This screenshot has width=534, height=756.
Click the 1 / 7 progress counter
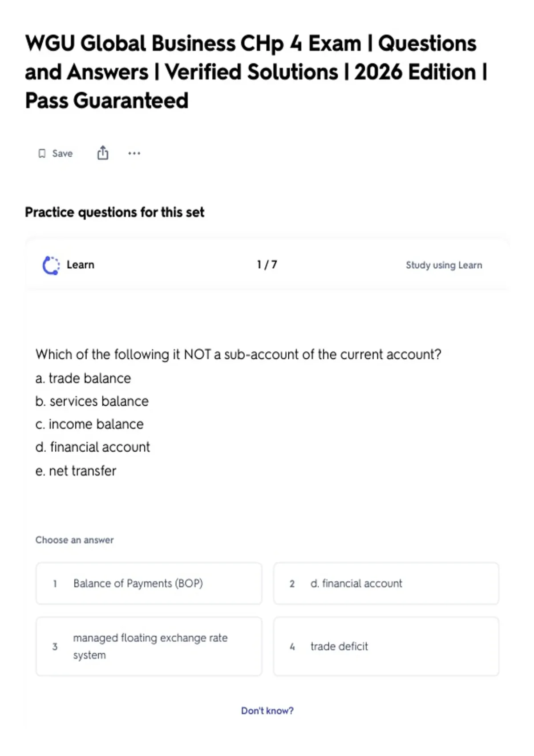coord(267,265)
